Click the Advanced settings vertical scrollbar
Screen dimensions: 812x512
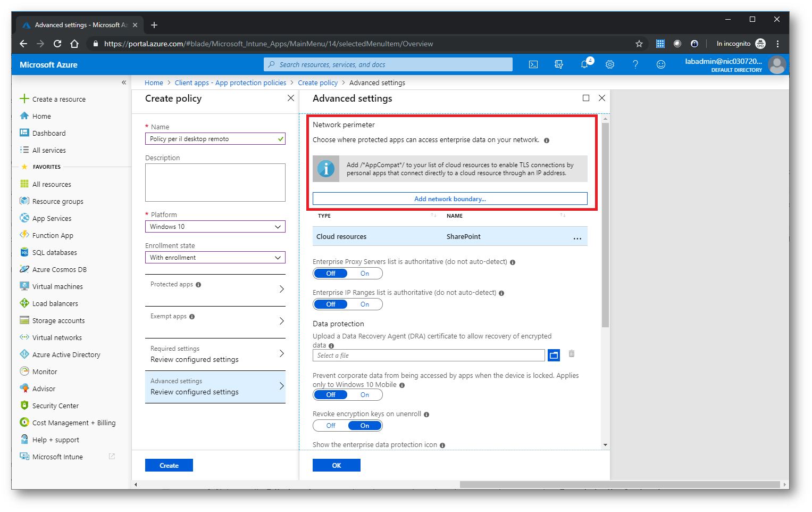[x=605, y=225]
